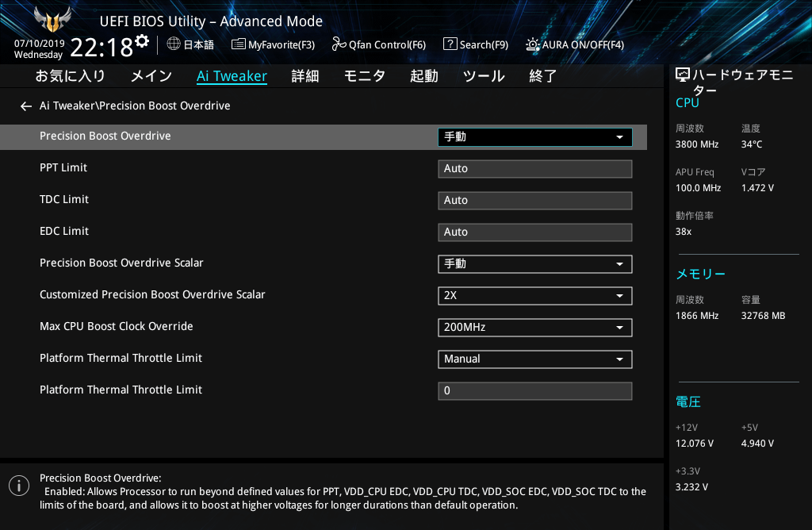The width and height of the screenshot is (812, 530).
Task: Click the PPT Limit label
Action: (x=63, y=167)
